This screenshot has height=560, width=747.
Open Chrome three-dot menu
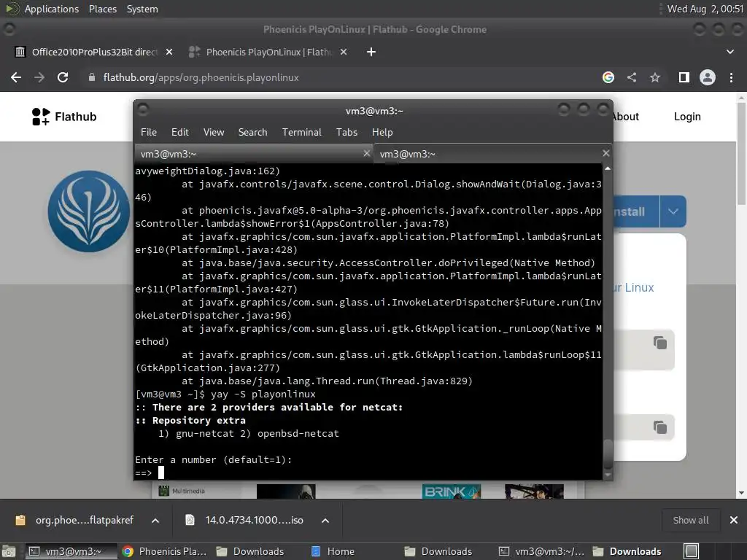731,77
